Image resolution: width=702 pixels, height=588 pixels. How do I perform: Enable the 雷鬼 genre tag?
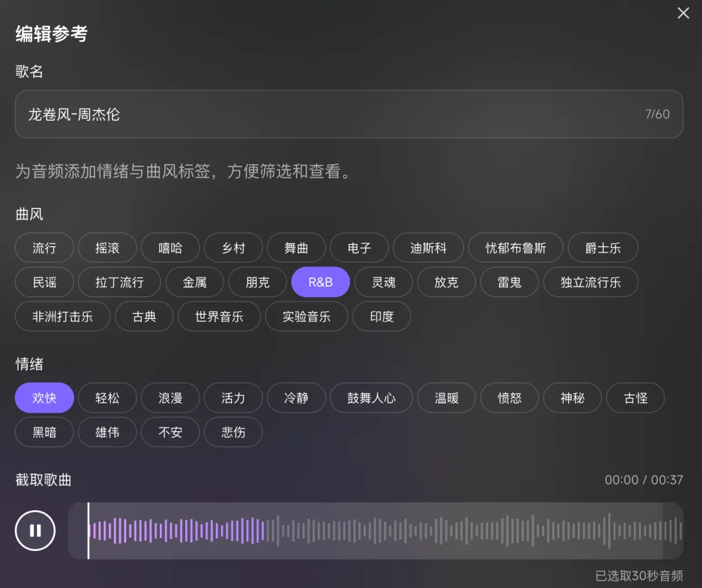[x=509, y=282]
